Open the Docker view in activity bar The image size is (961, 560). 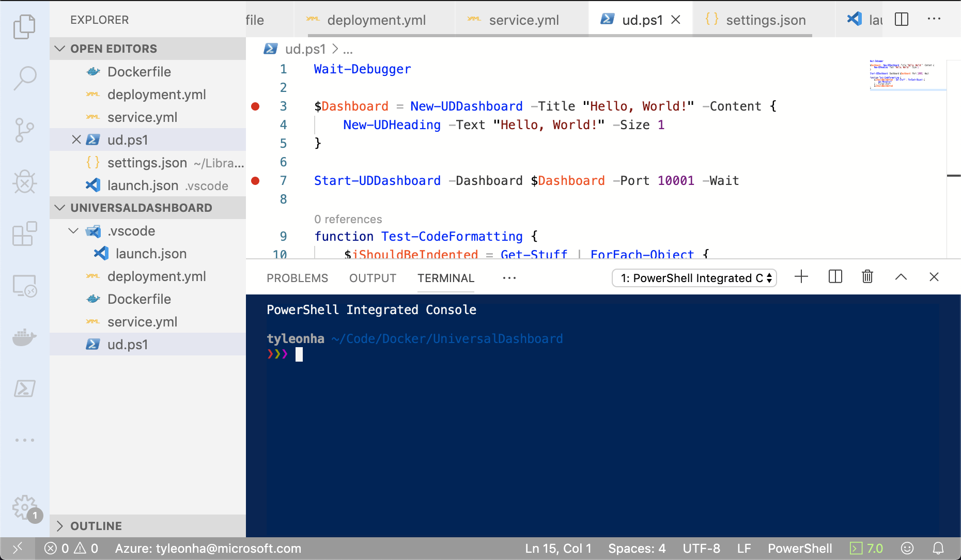click(x=24, y=337)
